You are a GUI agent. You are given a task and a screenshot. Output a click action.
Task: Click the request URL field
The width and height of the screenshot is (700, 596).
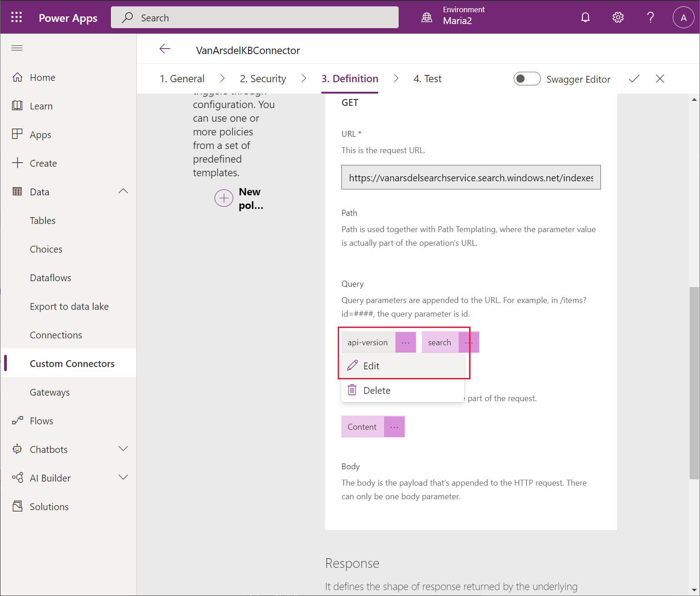(471, 177)
